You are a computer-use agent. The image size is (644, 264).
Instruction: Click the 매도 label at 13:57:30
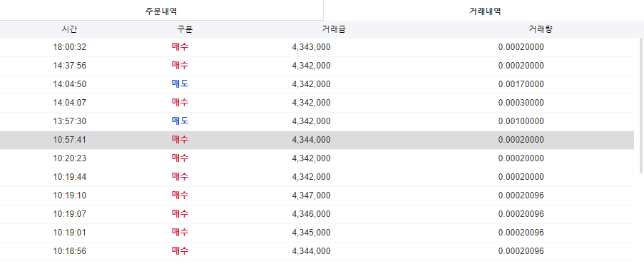180,121
